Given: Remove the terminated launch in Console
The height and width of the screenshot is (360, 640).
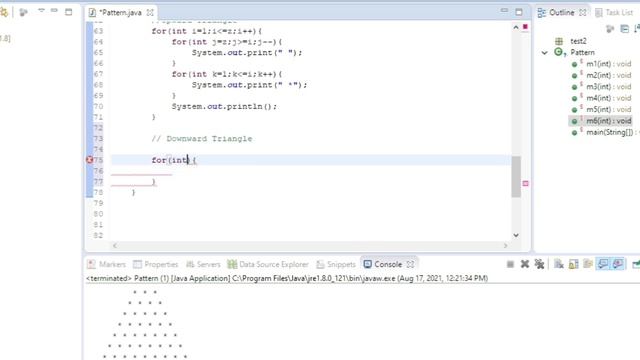Looking at the screenshot, I should (525, 264).
